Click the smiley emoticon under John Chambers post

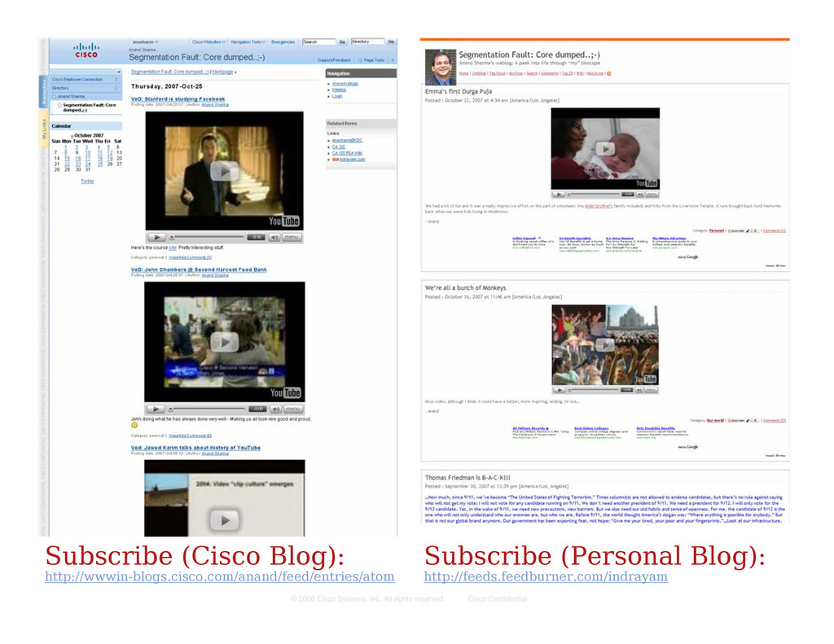[x=134, y=425]
